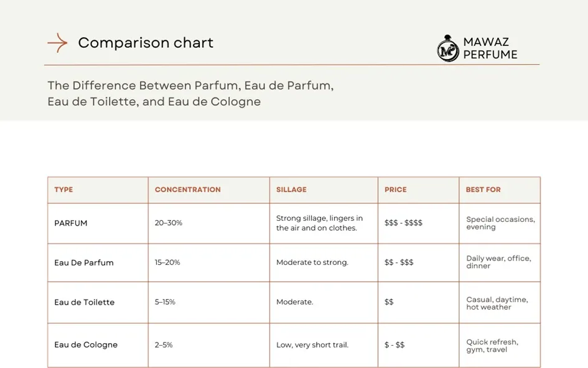Select the Strong sillage description cell
Viewport: 588px width, 368px height.
click(x=319, y=223)
